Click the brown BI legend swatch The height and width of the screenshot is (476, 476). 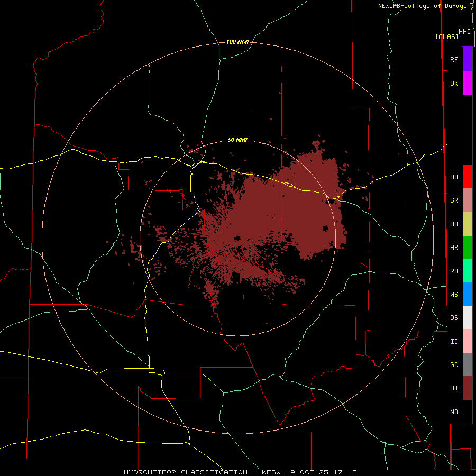point(467,388)
